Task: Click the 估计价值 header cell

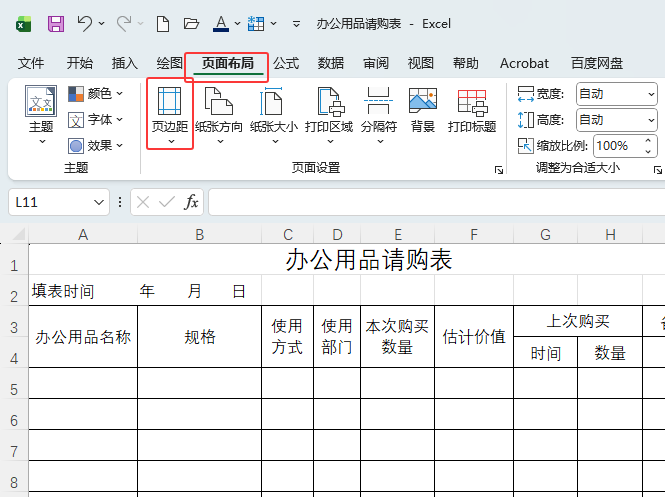Action: (x=474, y=337)
